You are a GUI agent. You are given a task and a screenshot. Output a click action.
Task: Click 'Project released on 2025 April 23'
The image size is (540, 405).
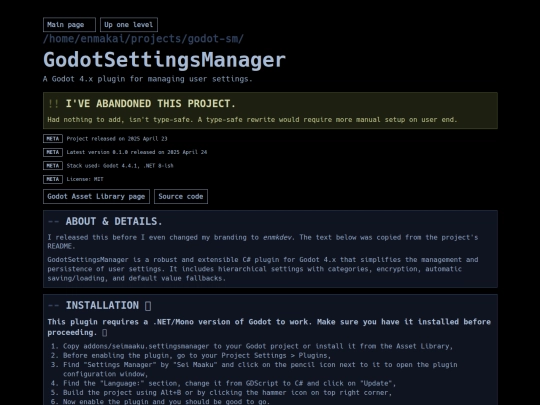117,139
